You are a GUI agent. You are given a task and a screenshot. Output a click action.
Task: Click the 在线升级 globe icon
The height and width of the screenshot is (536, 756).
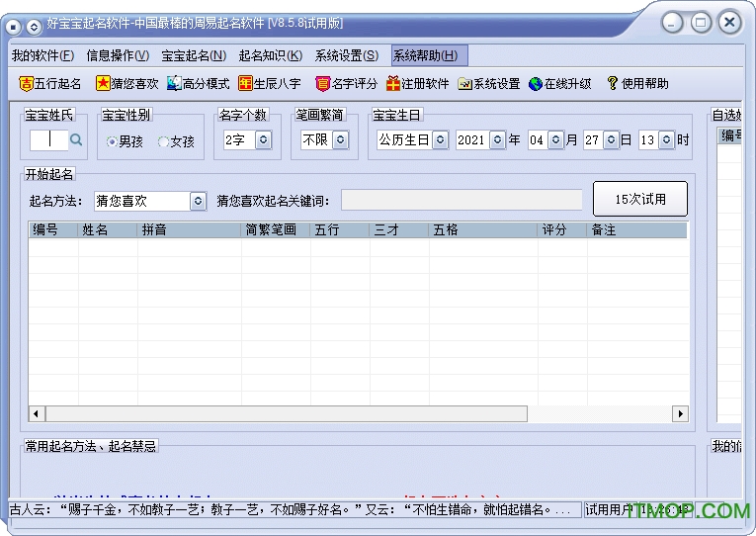[536, 84]
